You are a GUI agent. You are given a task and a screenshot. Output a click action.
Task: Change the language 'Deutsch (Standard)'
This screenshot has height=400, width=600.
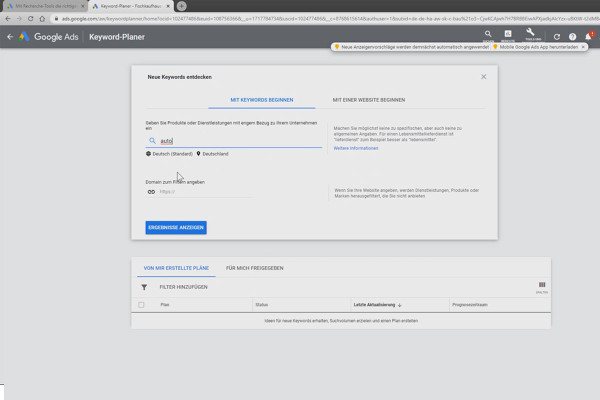coord(169,154)
